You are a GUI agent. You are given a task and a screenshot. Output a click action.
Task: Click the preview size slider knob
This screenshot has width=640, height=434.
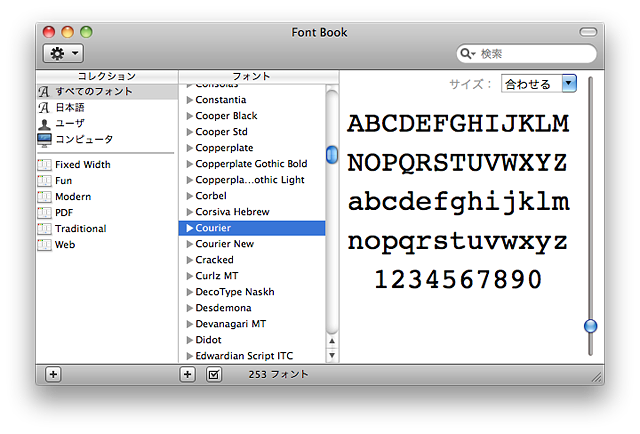point(590,326)
